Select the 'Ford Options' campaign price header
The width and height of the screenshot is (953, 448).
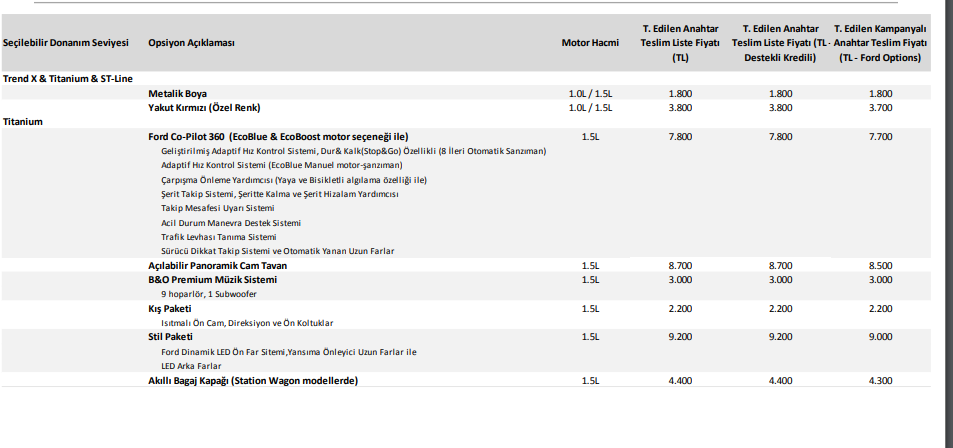[880, 43]
